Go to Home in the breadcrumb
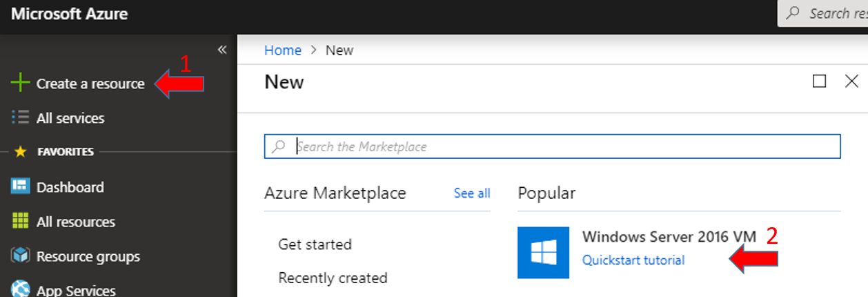The width and height of the screenshot is (868, 297). pyautogui.click(x=283, y=50)
